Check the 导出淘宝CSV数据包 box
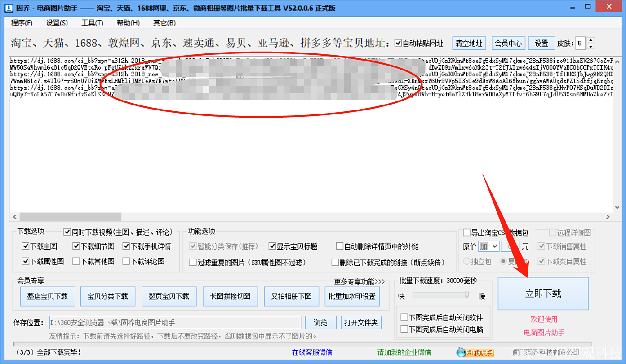Image resolution: width=626 pixels, height=364 pixels. coord(466,232)
